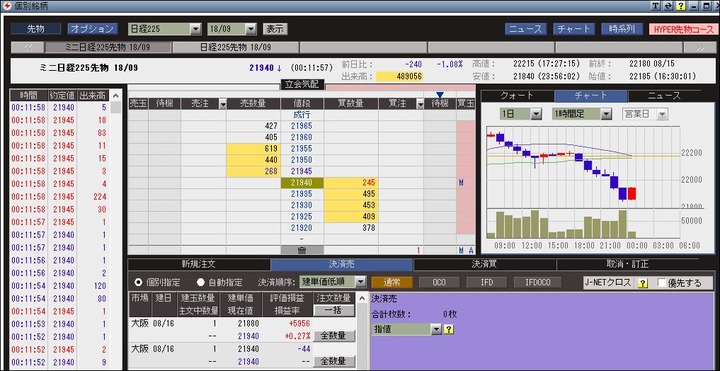Select the 自動指定 radio button
The width and height of the screenshot is (720, 371).
200,282
